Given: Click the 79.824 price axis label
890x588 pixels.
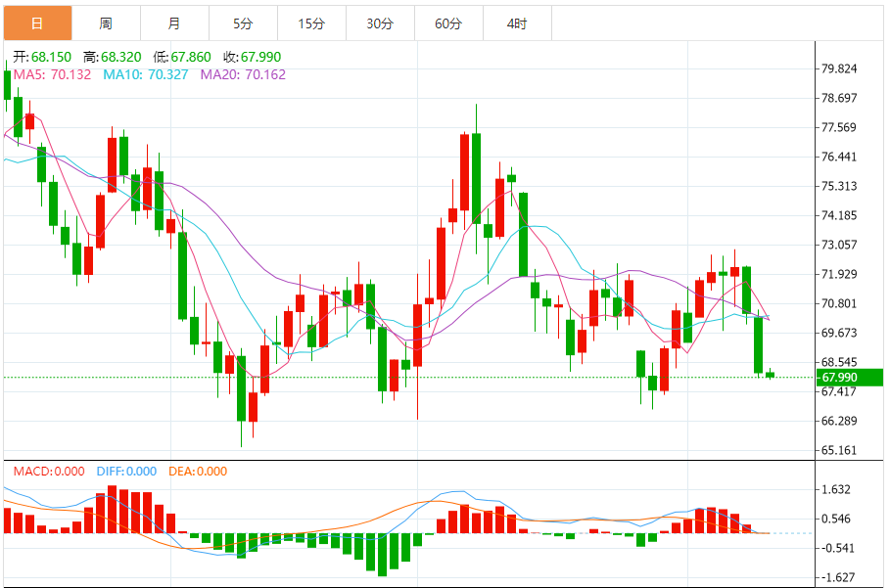Looking at the screenshot, I should point(839,68).
